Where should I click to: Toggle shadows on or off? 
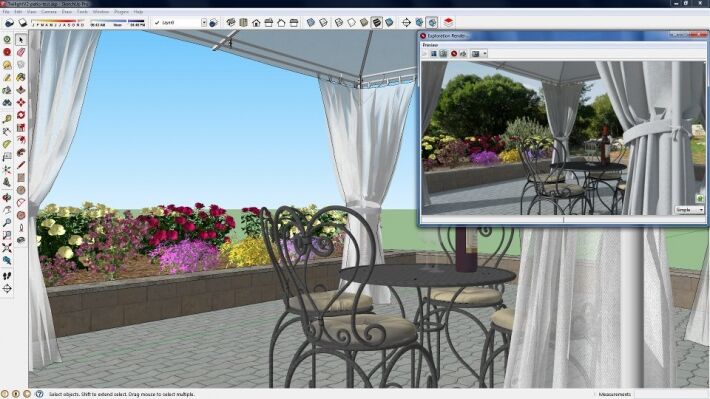click(10, 23)
